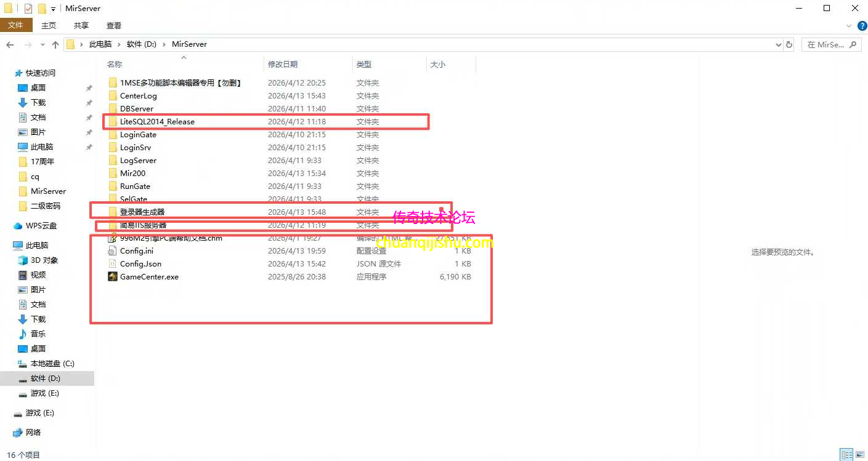
Task: Click the Config.ini file icon
Action: coord(113,251)
